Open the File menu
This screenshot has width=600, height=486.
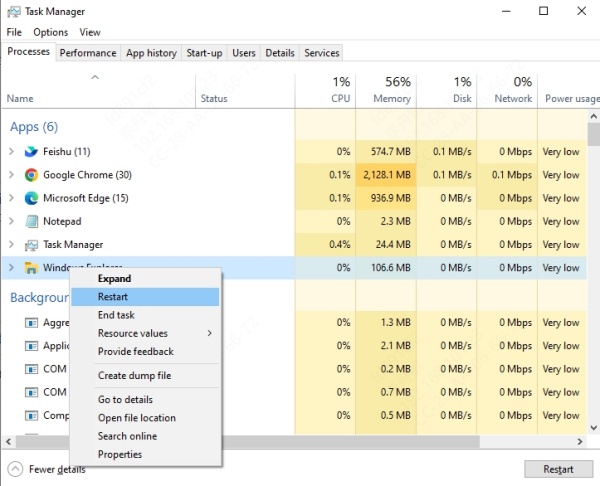pyautogui.click(x=14, y=32)
